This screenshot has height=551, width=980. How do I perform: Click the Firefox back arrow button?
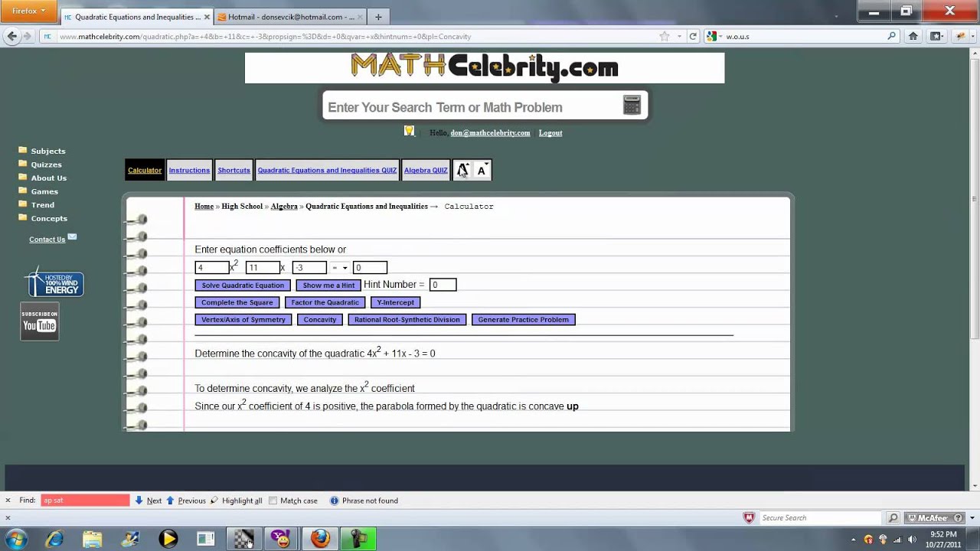coord(11,36)
